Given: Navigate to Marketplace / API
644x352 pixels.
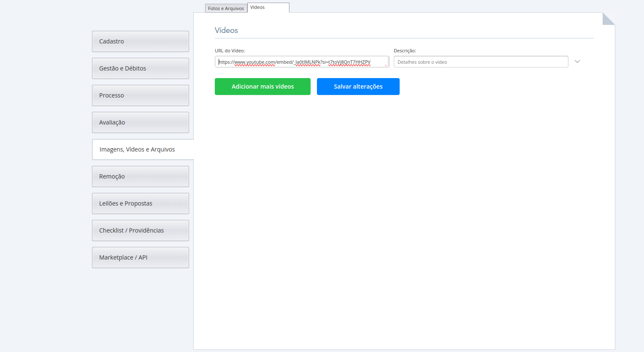Looking at the screenshot, I should tap(140, 257).
